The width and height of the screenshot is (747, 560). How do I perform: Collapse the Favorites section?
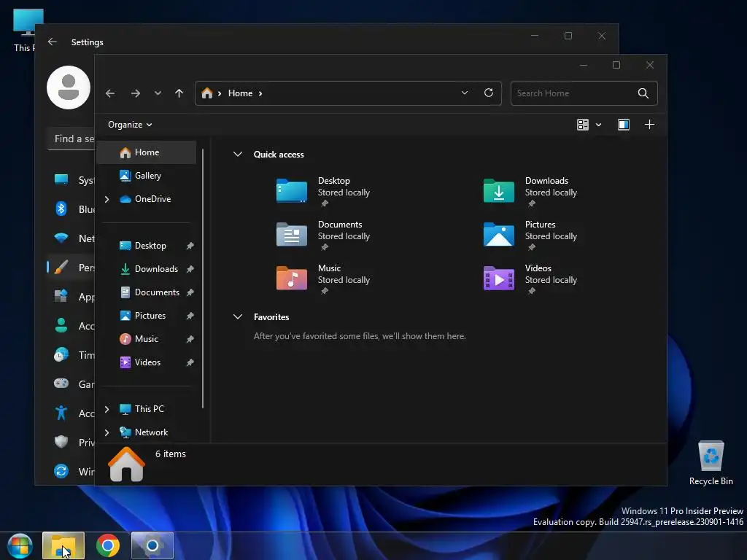coord(237,317)
